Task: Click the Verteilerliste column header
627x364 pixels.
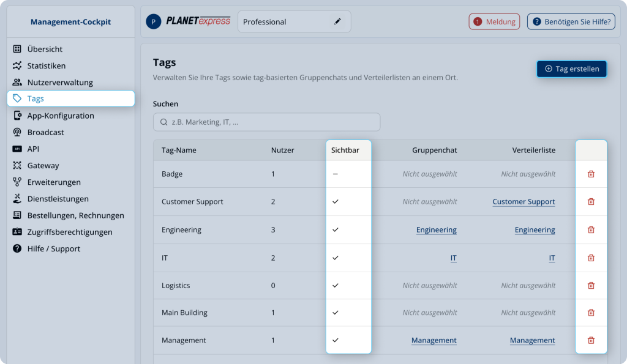Action: (534, 150)
